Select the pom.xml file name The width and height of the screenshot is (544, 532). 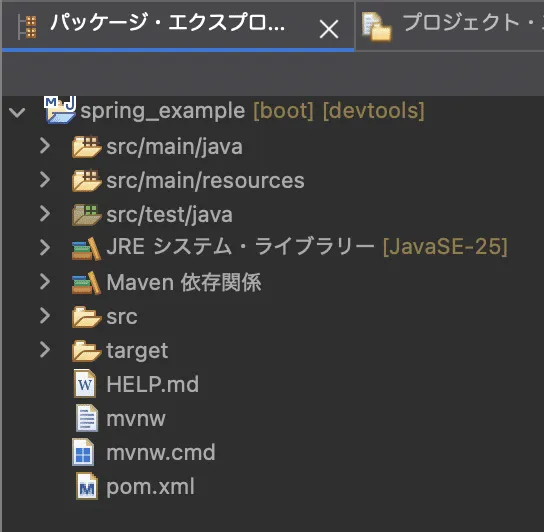point(150,487)
